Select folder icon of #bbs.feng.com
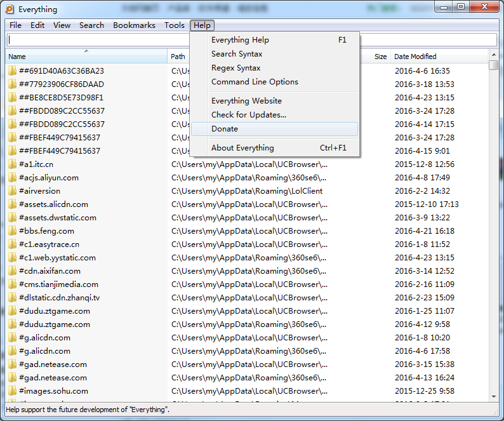Image resolution: width=504 pixels, height=421 pixels. click(12, 231)
